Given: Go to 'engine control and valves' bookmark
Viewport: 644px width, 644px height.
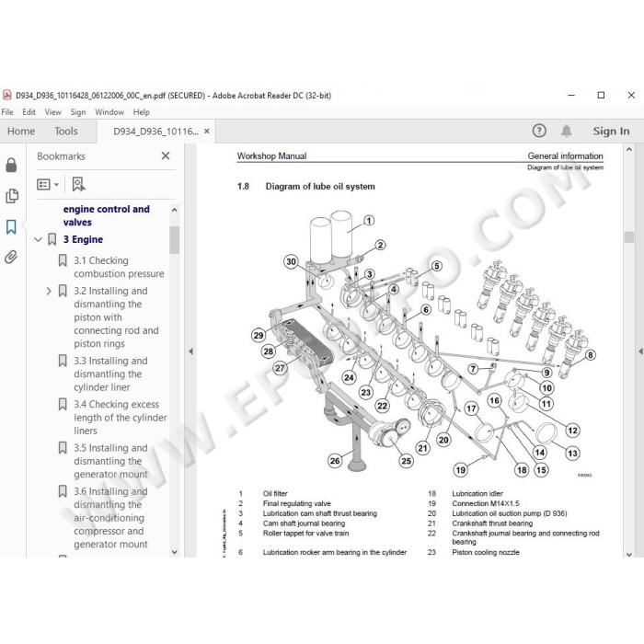Looking at the screenshot, I should click(107, 215).
